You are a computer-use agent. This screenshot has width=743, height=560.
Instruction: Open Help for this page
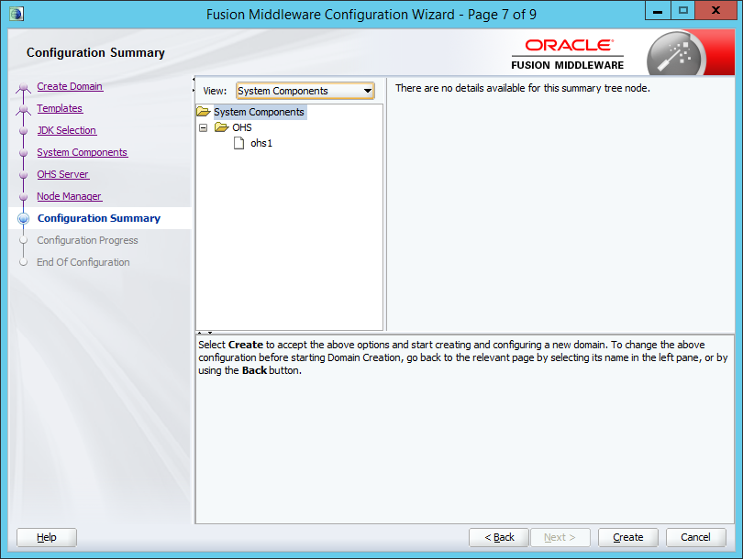[x=47, y=537]
